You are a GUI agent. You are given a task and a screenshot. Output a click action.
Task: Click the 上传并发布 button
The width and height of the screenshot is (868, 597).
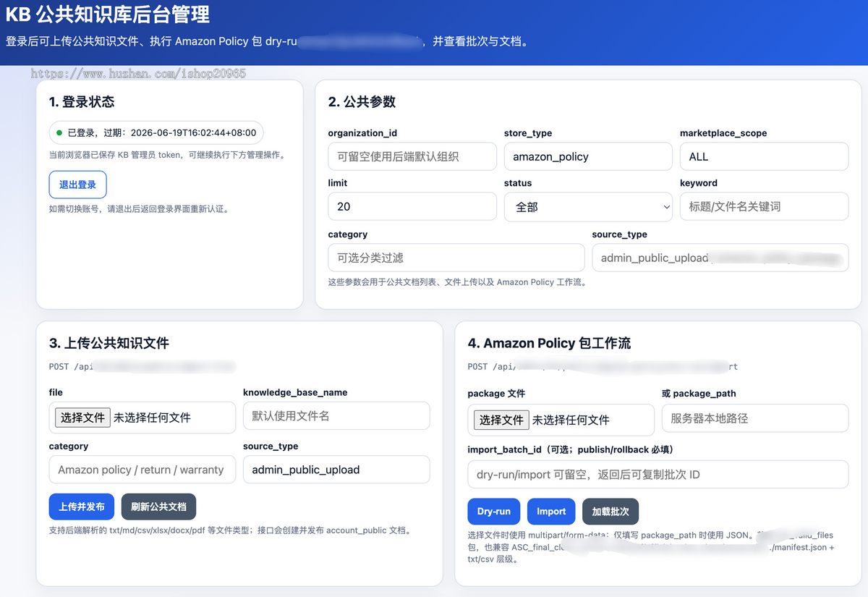pyautogui.click(x=82, y=507)
